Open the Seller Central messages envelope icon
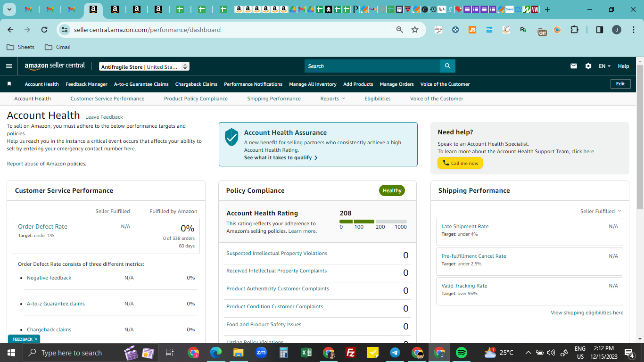This screenshot has height=362, width=644. pyautogui.click(x=574, y=66)
